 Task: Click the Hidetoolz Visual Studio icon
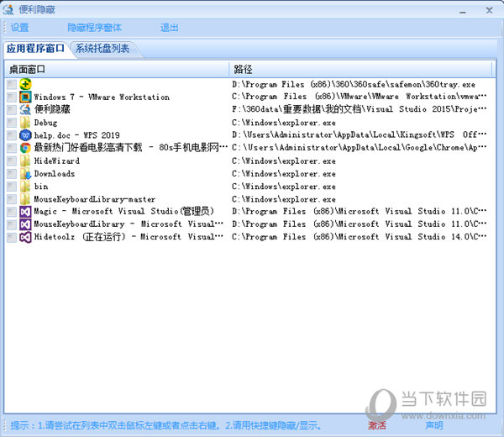(x=25, y=237)
